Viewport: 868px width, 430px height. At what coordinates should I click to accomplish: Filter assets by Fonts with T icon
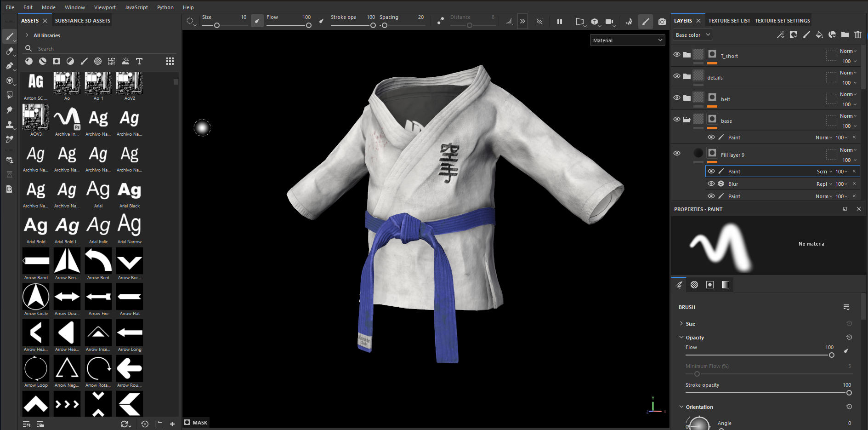pyautogui.click(x=139, y=61)
